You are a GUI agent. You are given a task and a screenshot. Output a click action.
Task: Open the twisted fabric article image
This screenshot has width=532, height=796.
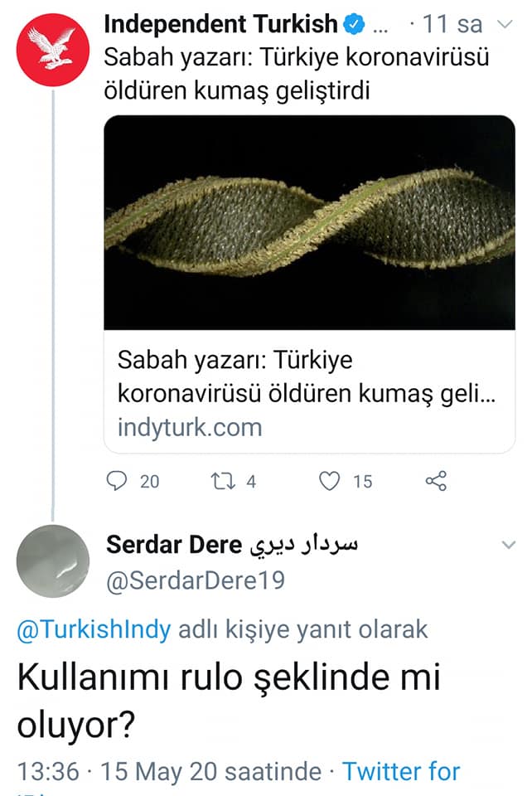pos(309,222)
